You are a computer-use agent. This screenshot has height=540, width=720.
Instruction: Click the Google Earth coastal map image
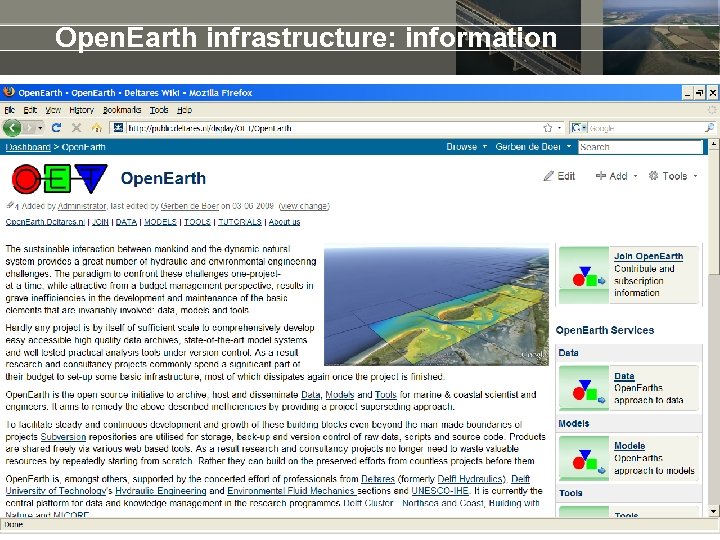pyautogui.click(x=436, y=306)
